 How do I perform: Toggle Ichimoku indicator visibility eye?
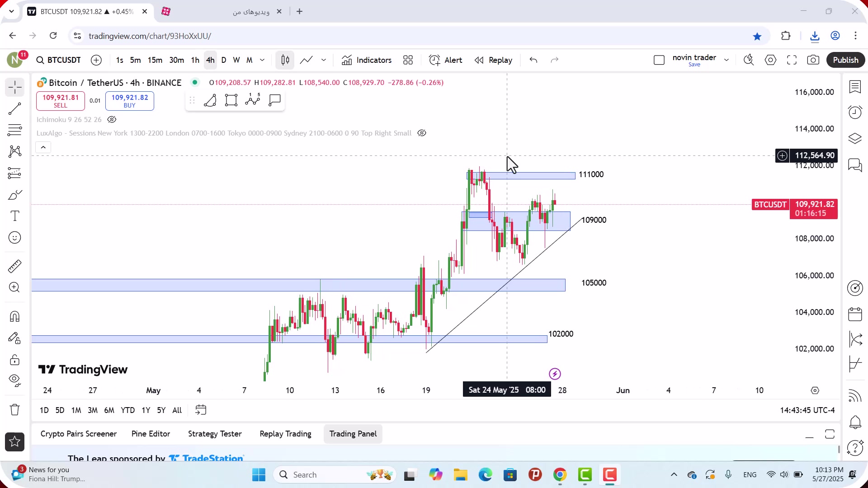click(112, 120)
